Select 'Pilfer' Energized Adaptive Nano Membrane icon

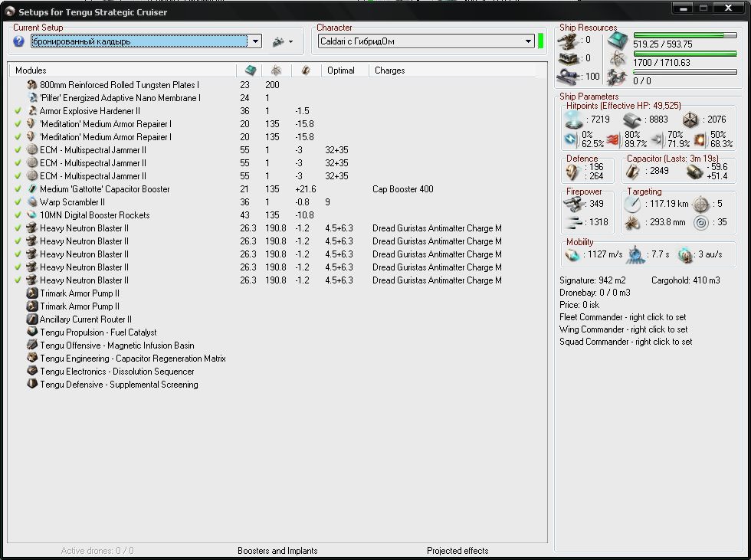[32, 97]
